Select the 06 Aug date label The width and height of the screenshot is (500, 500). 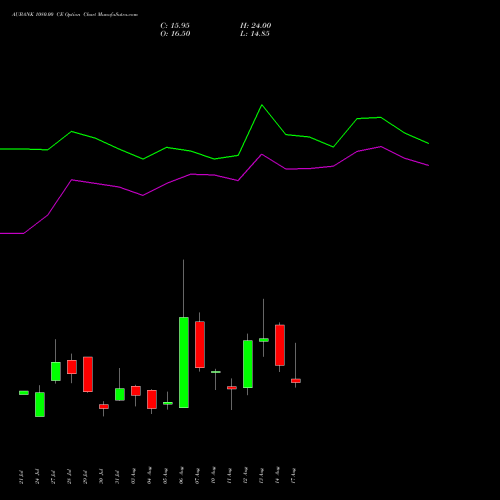[x=181, y=475]
